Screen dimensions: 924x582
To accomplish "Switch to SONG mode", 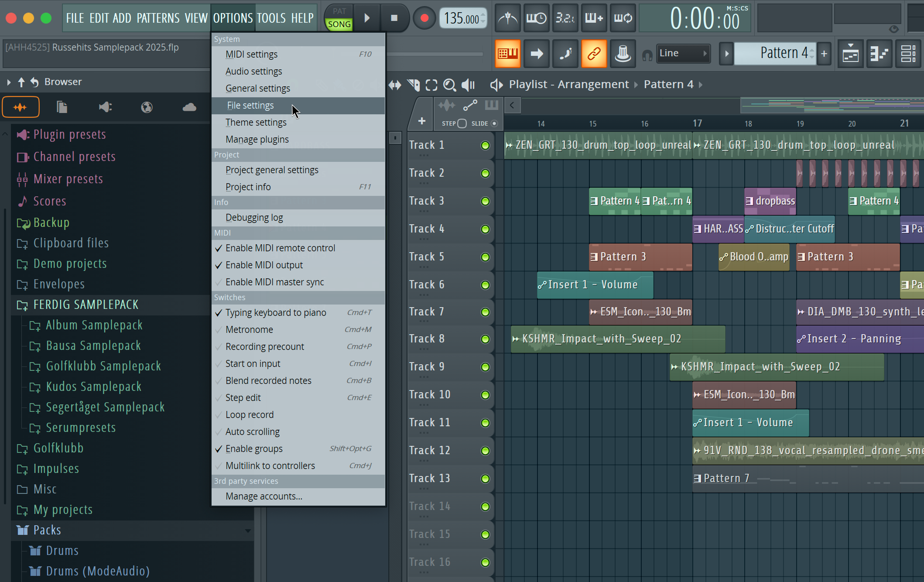I will click(339, 24).
